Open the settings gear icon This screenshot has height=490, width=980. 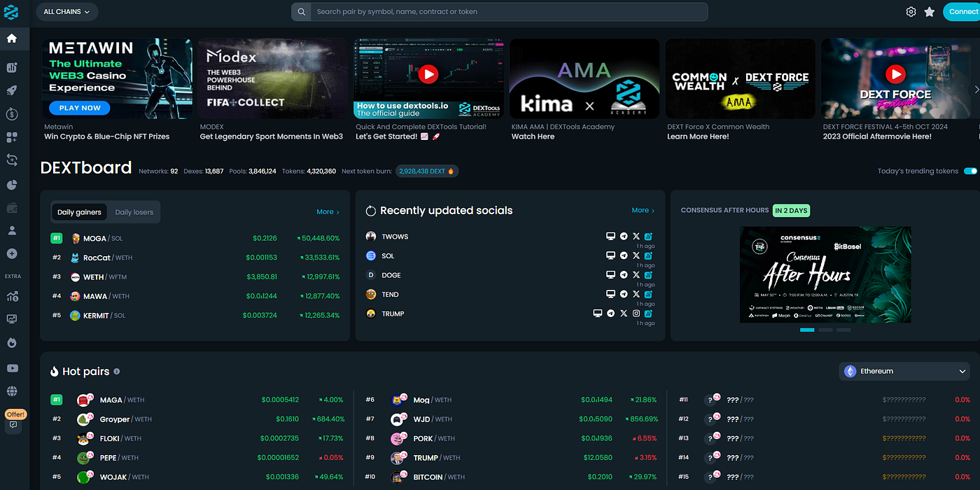(911, 12)
